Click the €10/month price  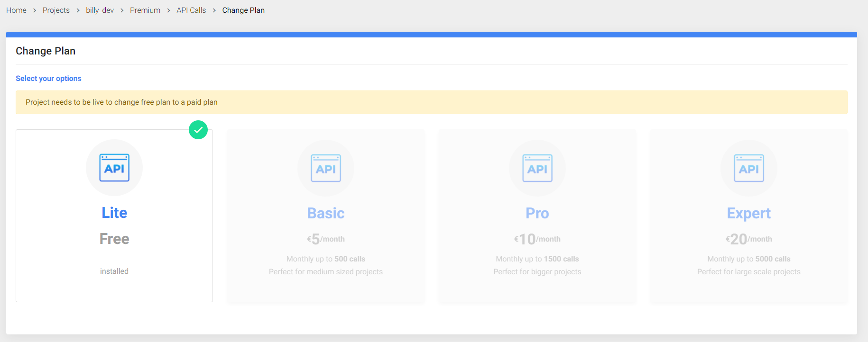pos(537,239)
